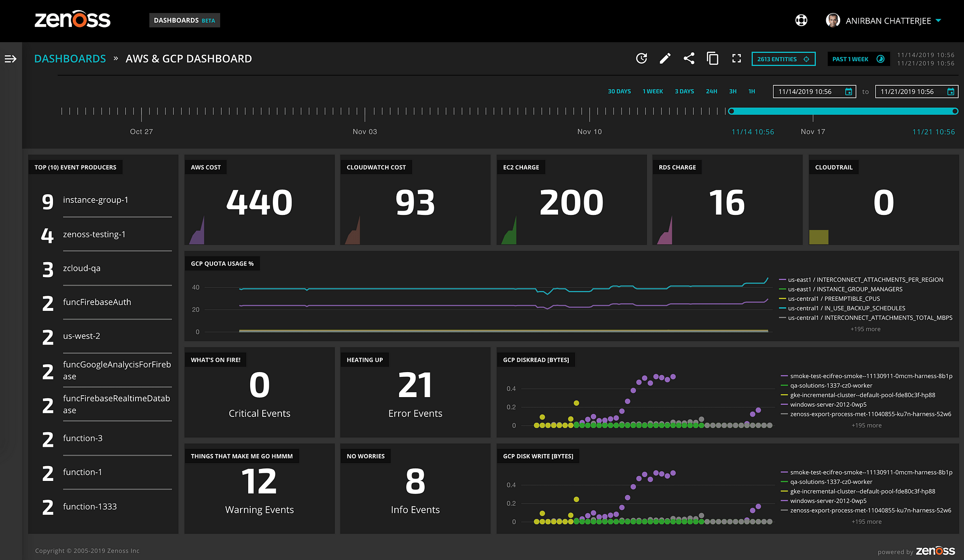Click the refresh dashboard clock icon
The width and height of the screenshot is (964, 560).
coord(641,59)
